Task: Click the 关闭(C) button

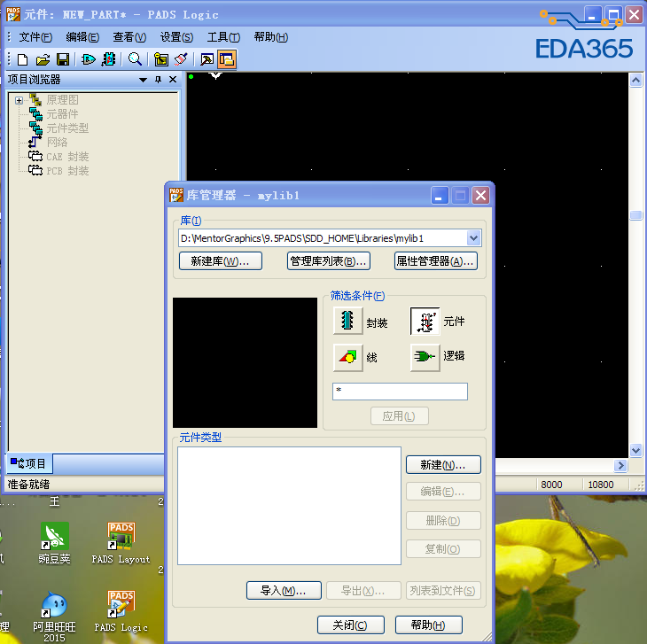Action: [x=350, y=625]
